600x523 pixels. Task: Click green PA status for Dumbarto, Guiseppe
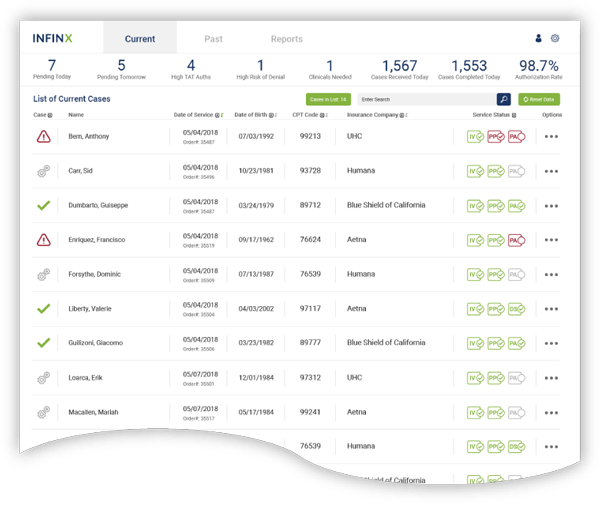click(517, 206)
